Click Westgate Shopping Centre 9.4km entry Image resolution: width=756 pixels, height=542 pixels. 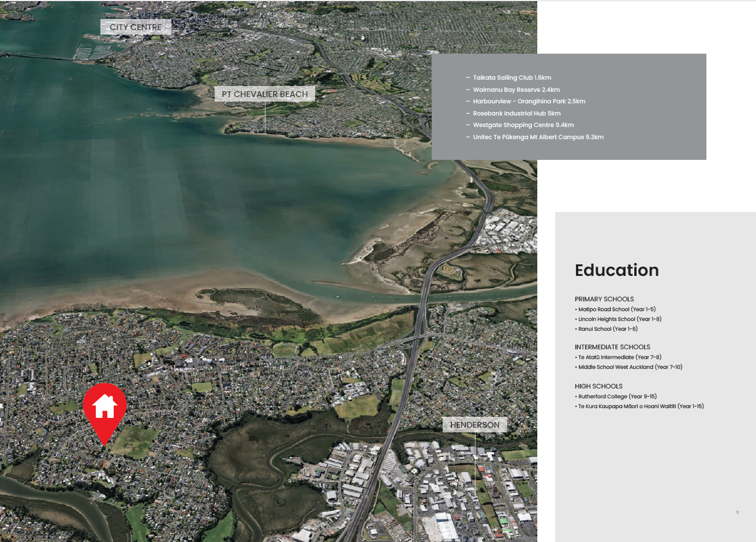523,125
